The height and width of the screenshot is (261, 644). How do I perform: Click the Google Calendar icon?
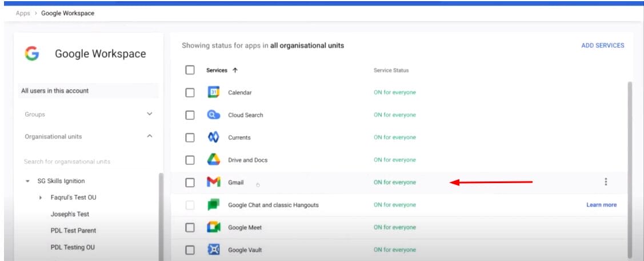[213, 93]
